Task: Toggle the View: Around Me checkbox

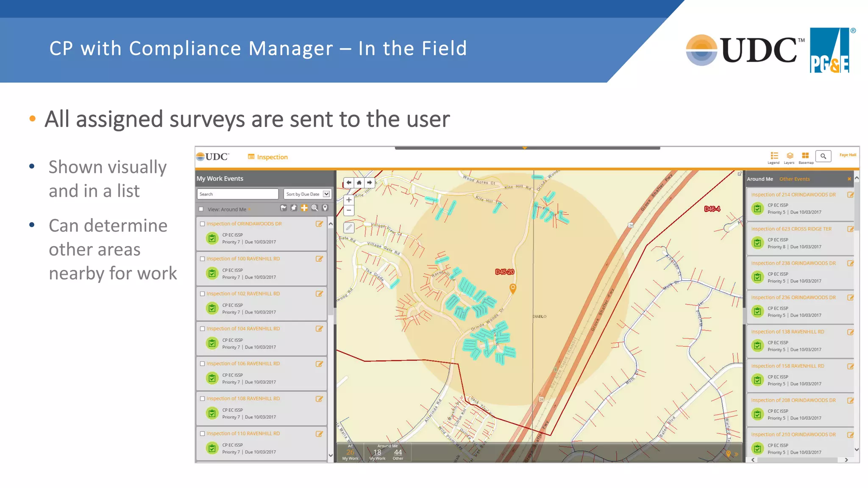Action: click(x=201, y=209)
